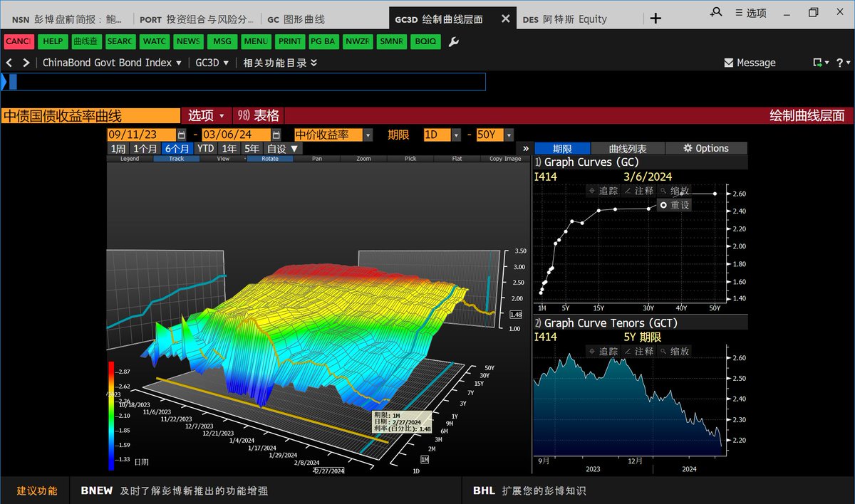The height and width of the screenshot is (504, 855).
Task: Click the green BQIQ key
Action: (426, 42)
